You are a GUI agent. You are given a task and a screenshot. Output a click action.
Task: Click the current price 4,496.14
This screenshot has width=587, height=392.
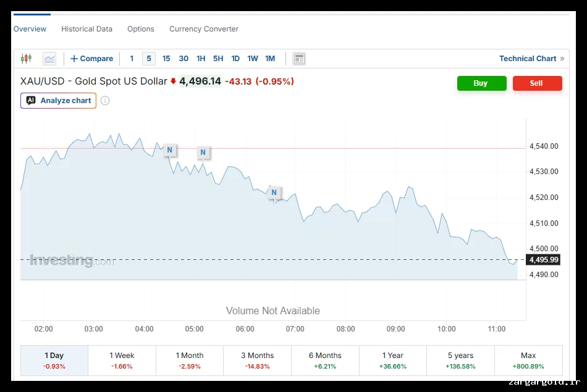tap(200, 81)
